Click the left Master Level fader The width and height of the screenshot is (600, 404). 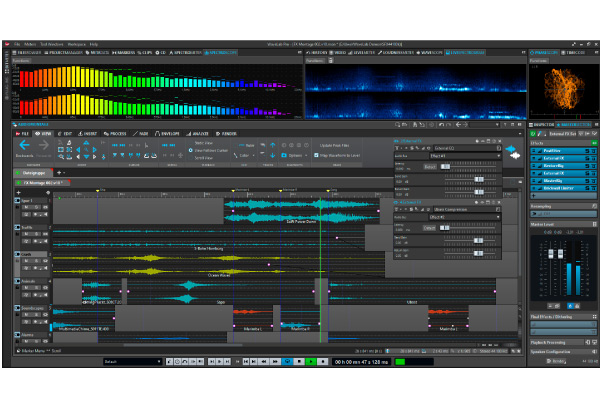(551, 253)
